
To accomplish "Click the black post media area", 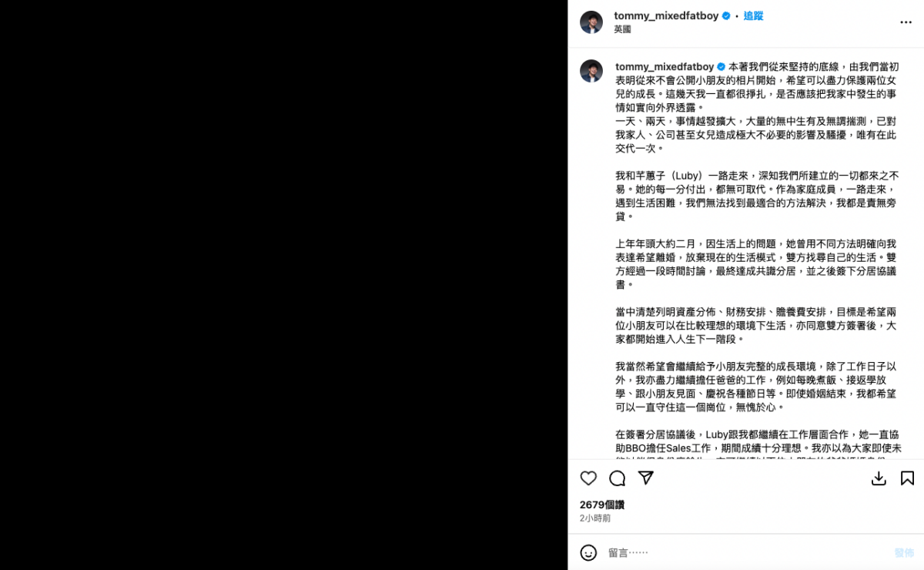I will 284,285.
